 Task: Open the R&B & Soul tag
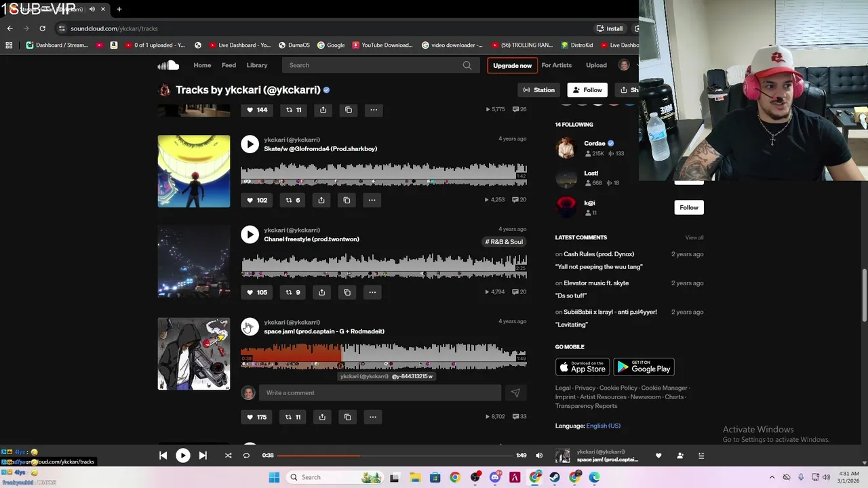tap(504, 241)
